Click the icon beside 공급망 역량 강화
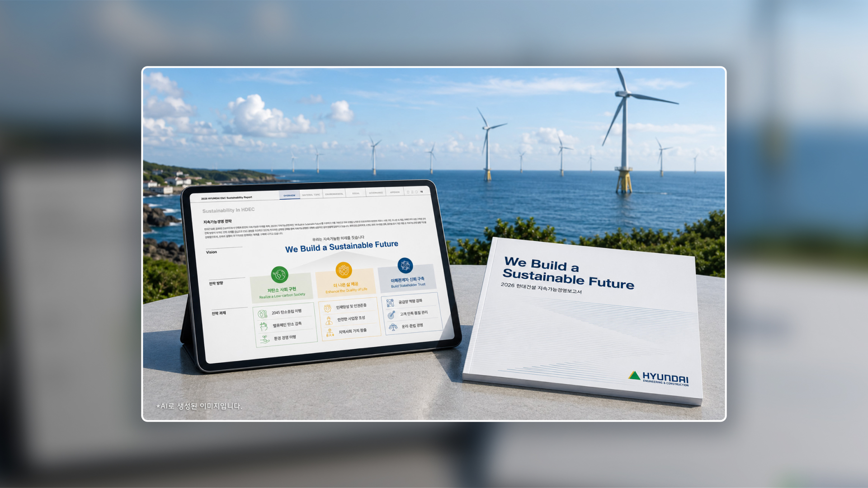868x488 pixels. point(390,303)
